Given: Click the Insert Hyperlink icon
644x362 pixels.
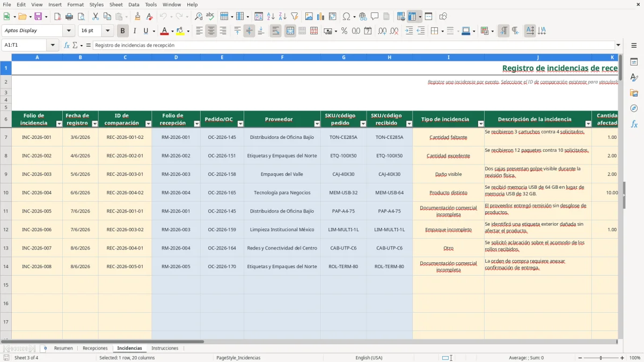Looking at the screenshot, I should point(363,17).
